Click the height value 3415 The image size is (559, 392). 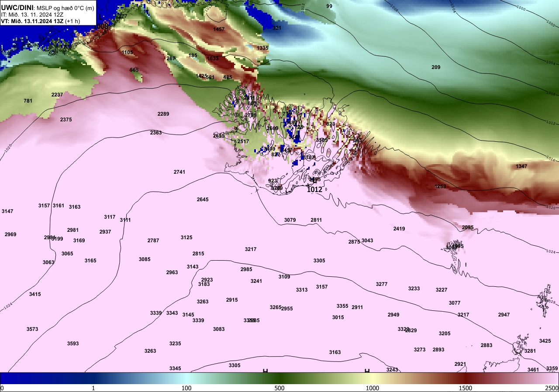pos(35,294)
